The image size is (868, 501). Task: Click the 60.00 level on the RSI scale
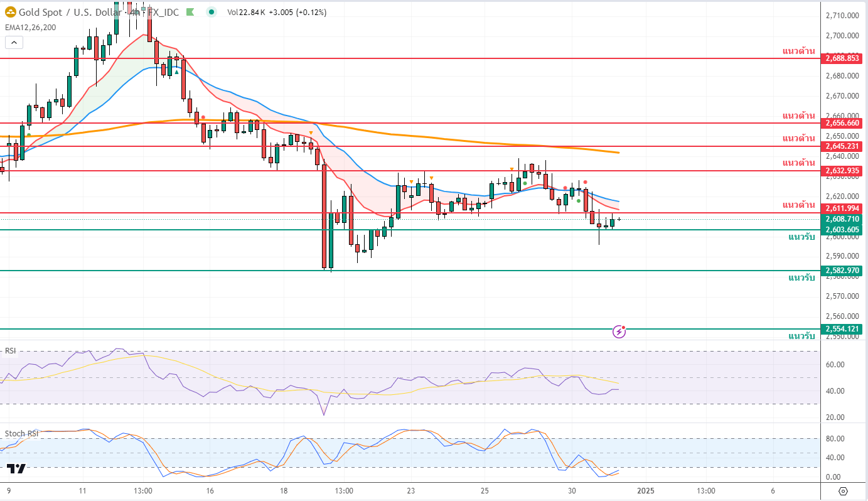tap(835, 365)
